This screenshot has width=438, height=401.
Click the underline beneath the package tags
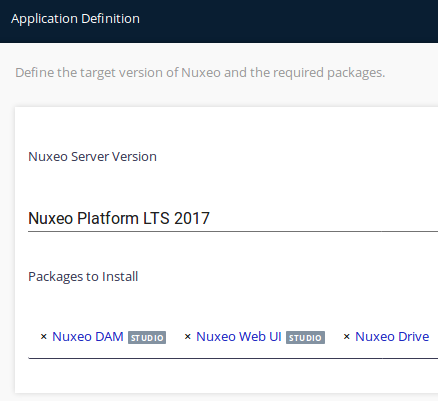point(233,358)
